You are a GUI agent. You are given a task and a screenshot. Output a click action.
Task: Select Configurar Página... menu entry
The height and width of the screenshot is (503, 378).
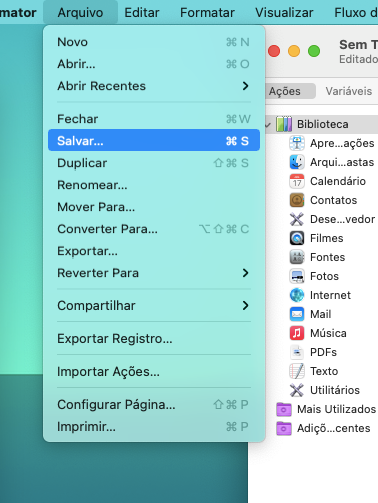[x=154, y=404]
